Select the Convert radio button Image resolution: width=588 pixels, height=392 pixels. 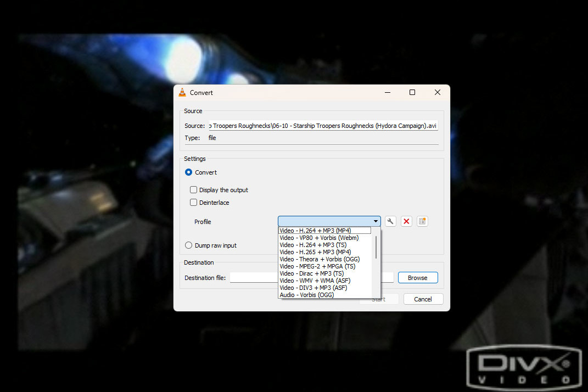click(188, 172)
